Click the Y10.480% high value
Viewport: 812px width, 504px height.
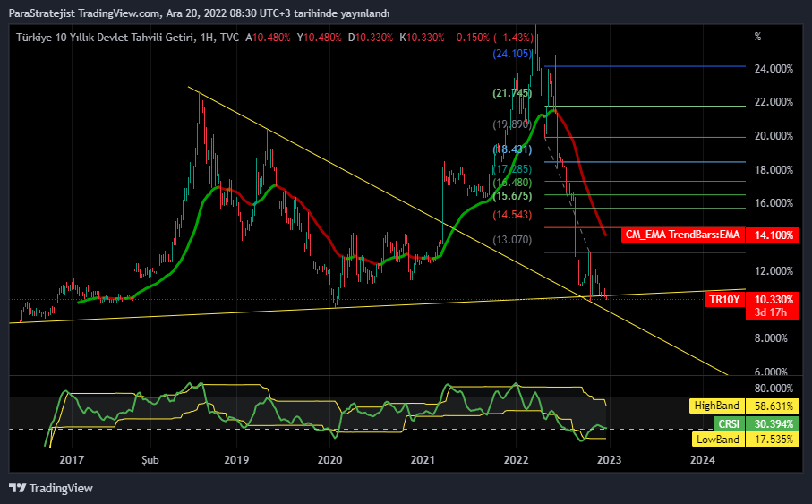click(319, 38)
